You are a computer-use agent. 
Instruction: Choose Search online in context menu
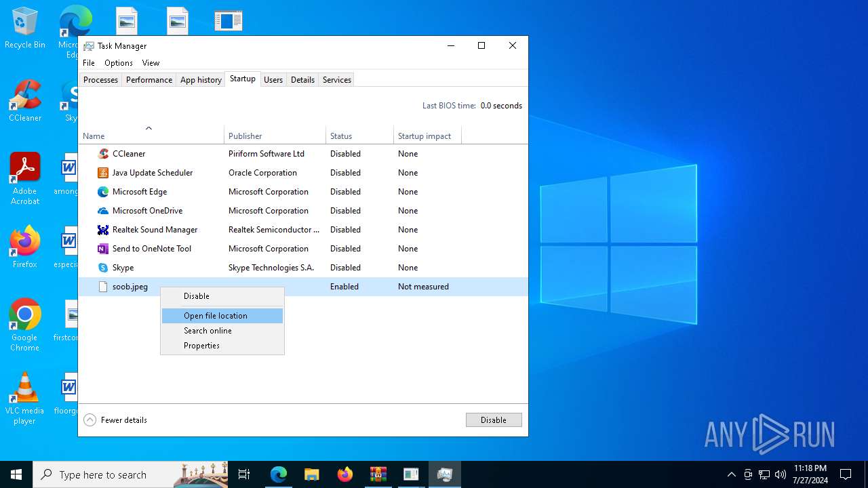pyautogui.click(x=222, y=331)
